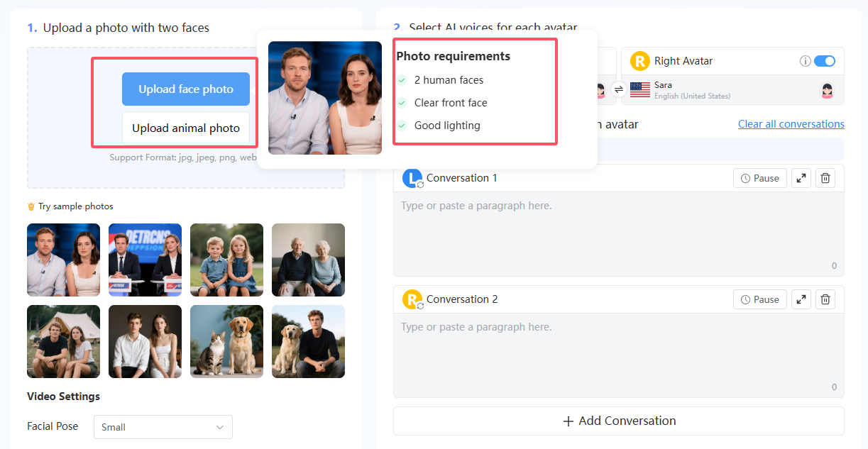Switch speaker on Conversation 2 badge
868x449 pixels.
(412, 300)
